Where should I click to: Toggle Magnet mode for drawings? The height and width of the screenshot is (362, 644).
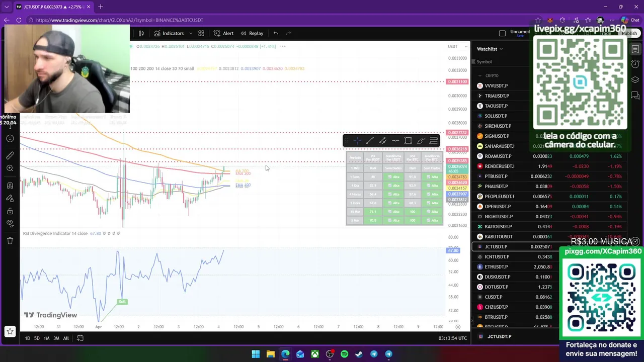point(10,186)
